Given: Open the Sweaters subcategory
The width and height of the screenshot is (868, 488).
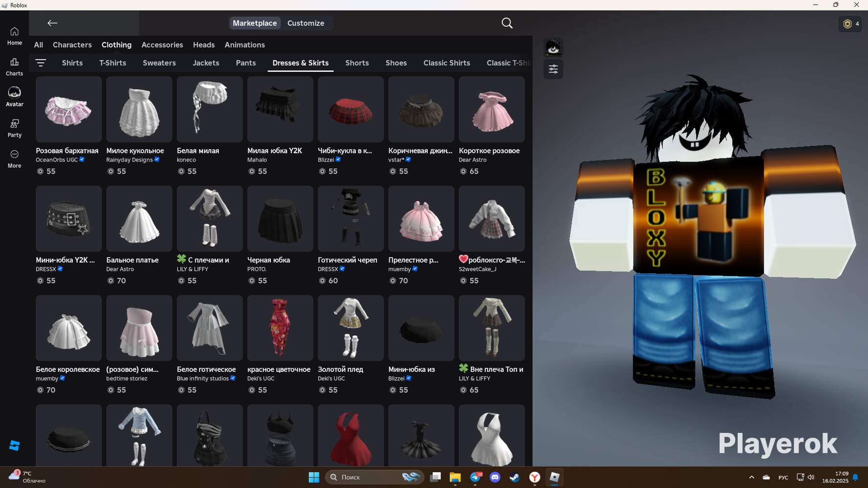Looking at the screenshot, I should point(159,63).
